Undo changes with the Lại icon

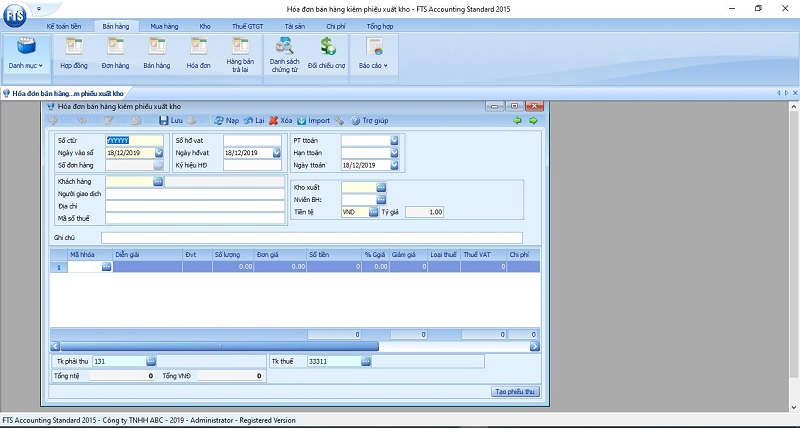pos(254,121)
